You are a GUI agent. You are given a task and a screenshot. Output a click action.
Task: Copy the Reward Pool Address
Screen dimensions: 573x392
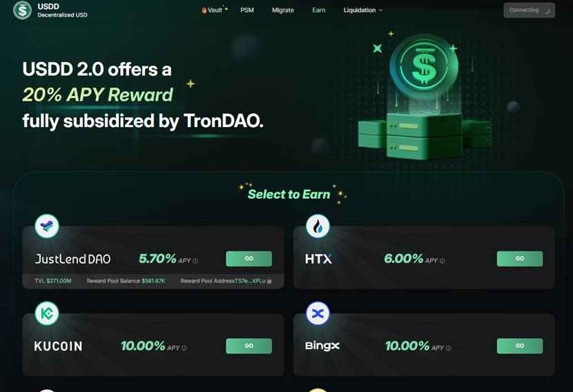269,281
